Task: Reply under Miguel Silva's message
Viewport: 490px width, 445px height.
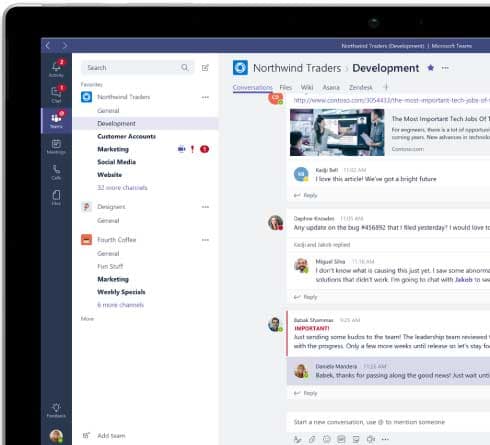Action: pyautogui.click(x=306, y=297)
